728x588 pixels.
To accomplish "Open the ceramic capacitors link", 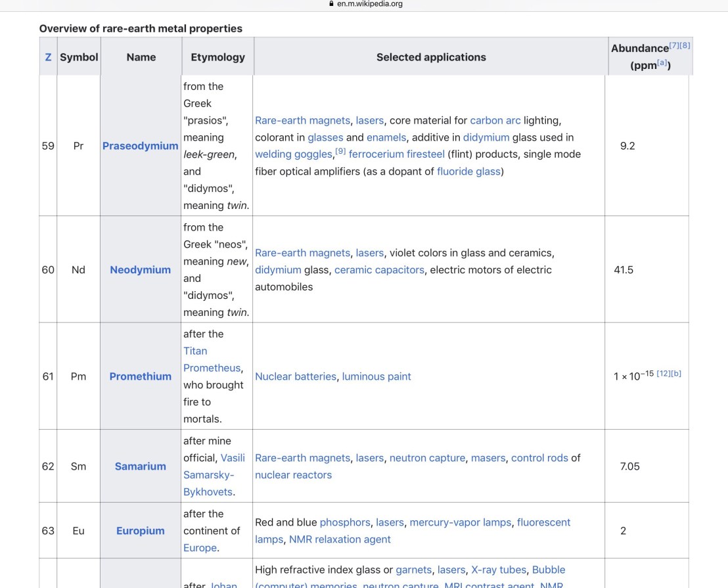I will coord(379,270).
